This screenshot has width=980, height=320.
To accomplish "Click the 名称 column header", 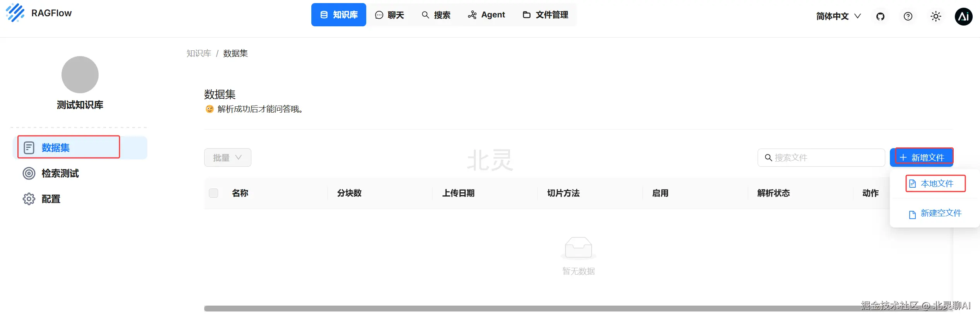I will tap(240, 193).
